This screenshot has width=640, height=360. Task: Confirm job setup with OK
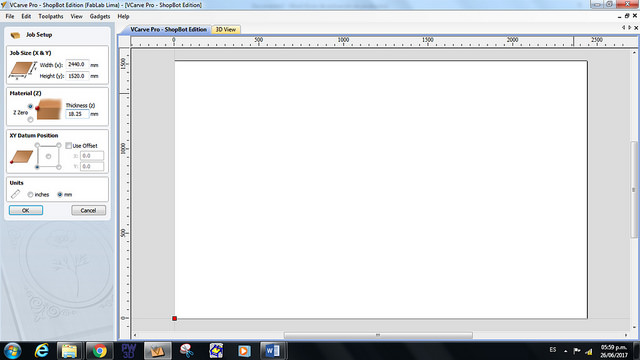point(26,210)
